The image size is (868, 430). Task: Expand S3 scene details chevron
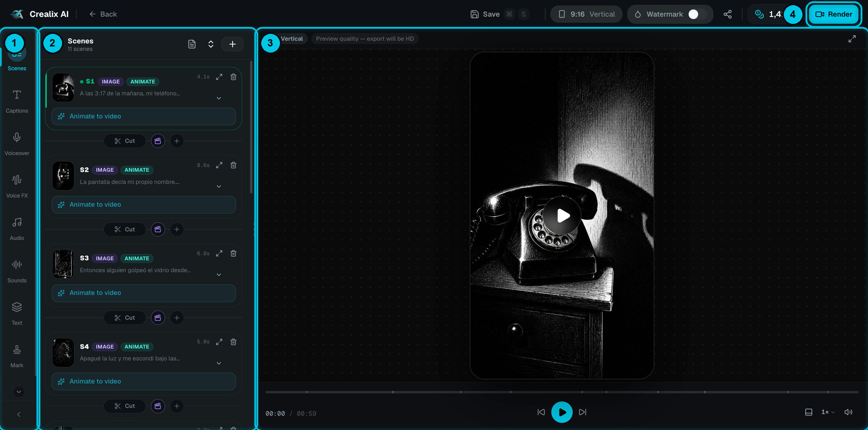[x=219, y=275]
